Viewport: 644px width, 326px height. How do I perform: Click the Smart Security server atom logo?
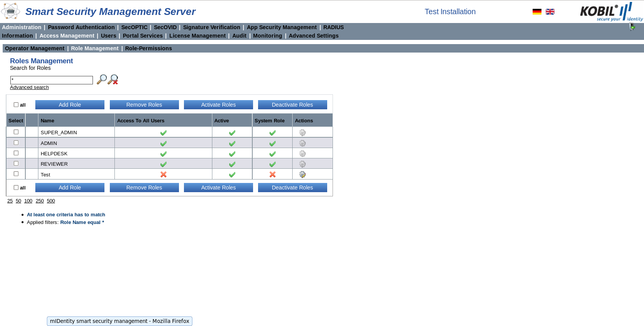[x=10, y=11]
